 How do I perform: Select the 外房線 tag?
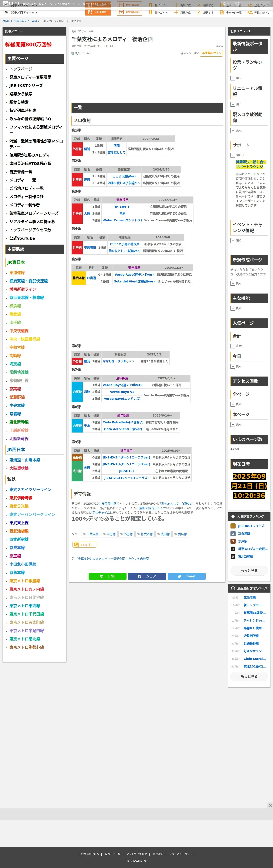[x=126, y=534]
